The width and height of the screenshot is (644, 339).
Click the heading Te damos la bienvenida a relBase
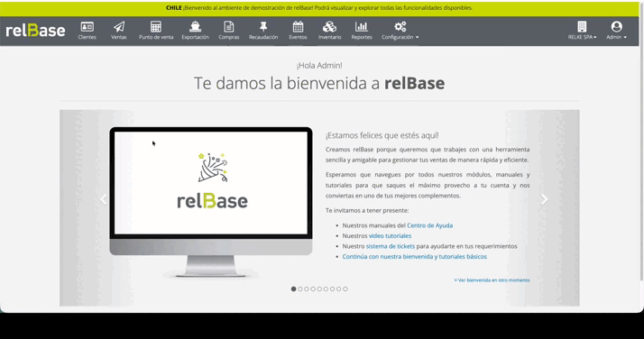click(x=319, y=83)
